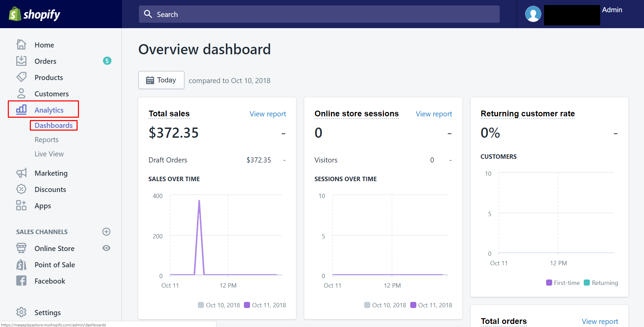This screenshot has height=327, width=644.
Task: Click the Marketing megaphone icon
Action: point(21,173)
